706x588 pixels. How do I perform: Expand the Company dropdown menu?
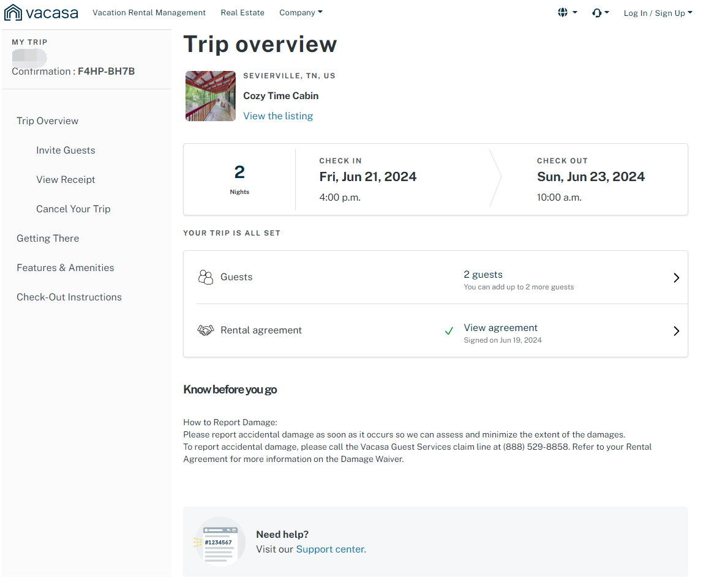tap(301, 12)
